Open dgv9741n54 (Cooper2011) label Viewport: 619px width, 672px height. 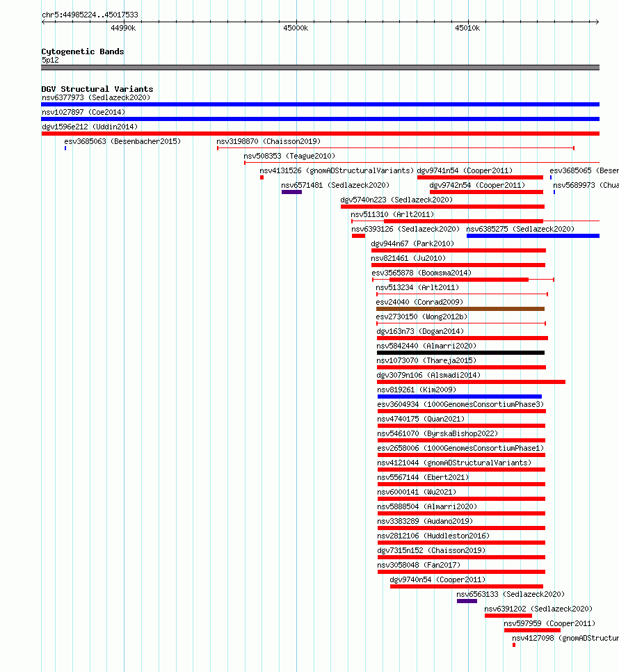[x=465, y=170]
